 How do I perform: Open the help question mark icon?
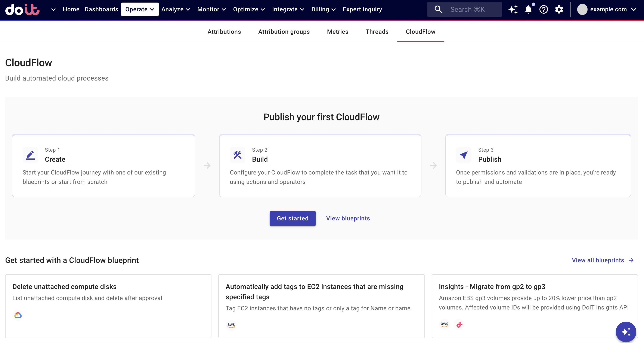[544, 9]
